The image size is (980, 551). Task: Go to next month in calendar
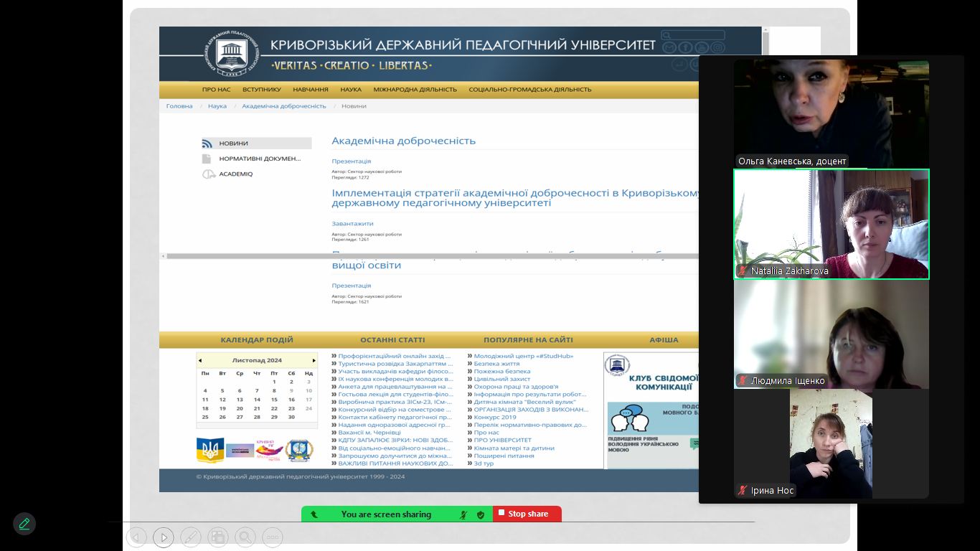click(x=314, y=360)
